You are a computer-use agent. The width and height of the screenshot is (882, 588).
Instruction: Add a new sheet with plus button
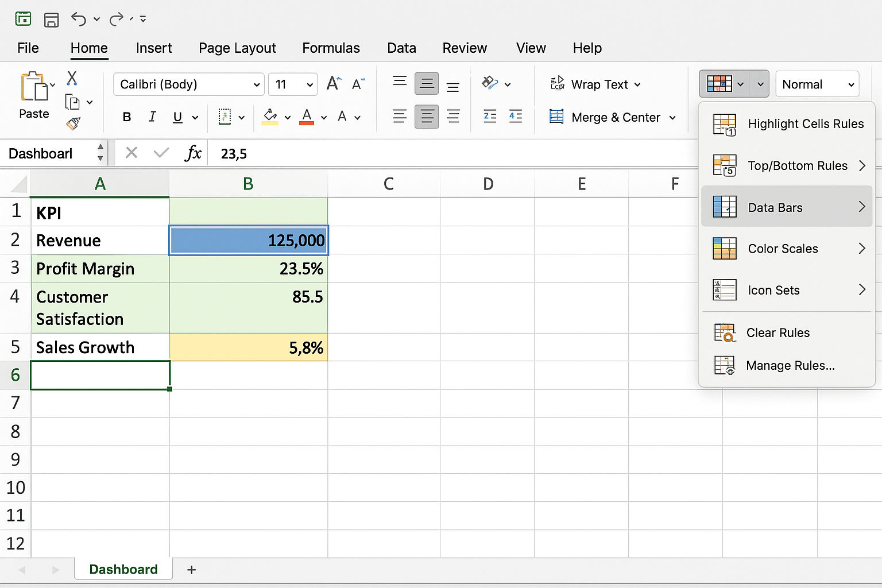192,570
